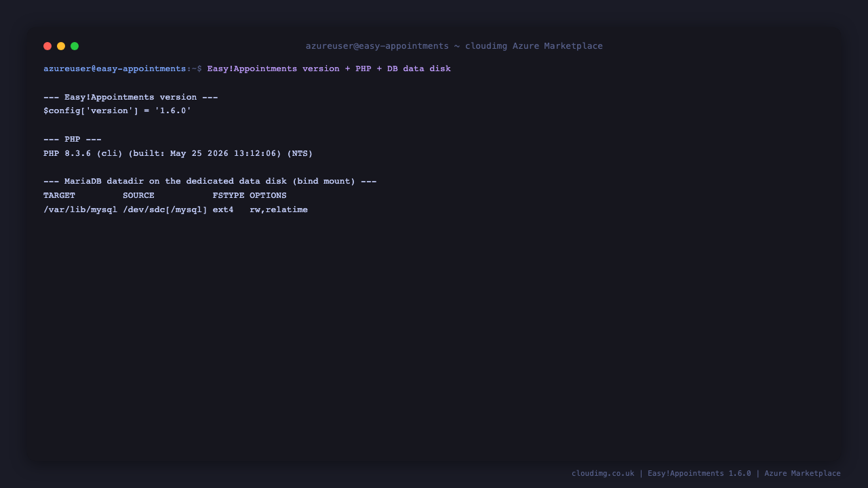The image size is (868, 488).
Task: Click the 'PHP 8.3.6 (cli)' output line
Action: [178, 154]
